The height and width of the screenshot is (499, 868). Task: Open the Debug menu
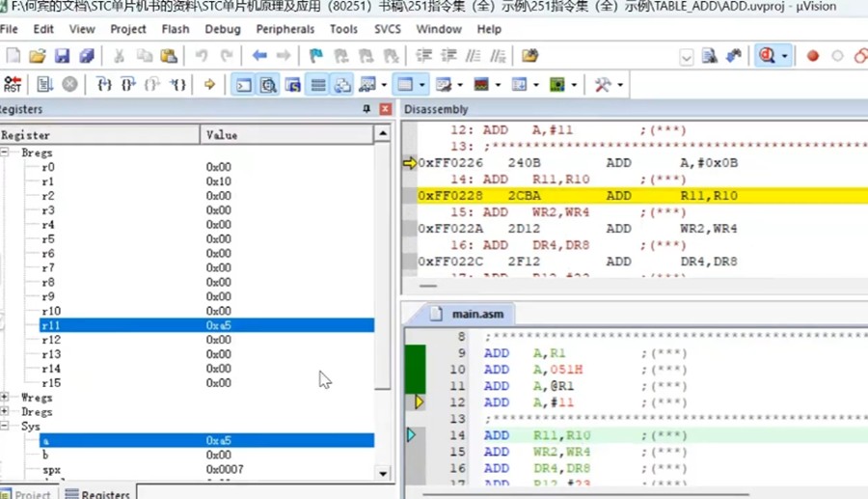[223, 29]
